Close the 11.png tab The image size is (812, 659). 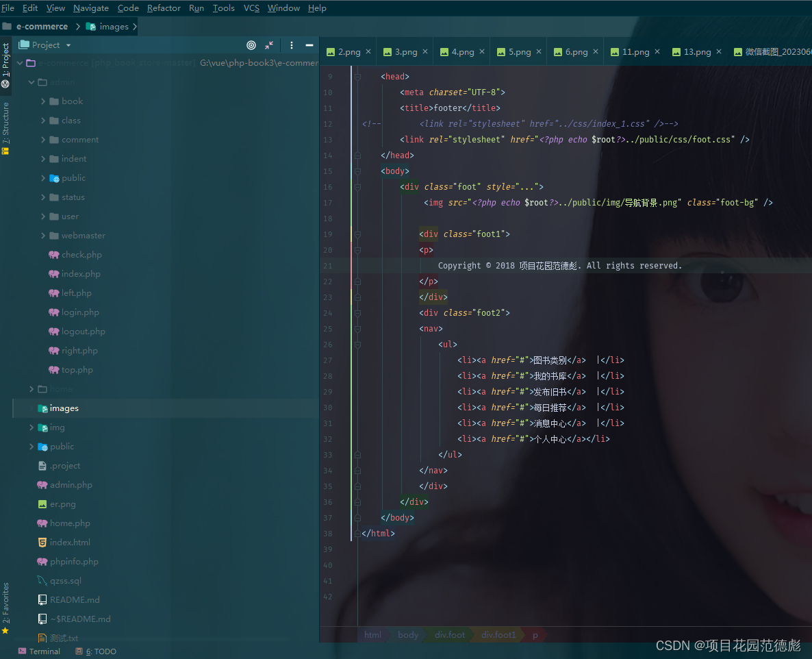(x=657, y=51)
